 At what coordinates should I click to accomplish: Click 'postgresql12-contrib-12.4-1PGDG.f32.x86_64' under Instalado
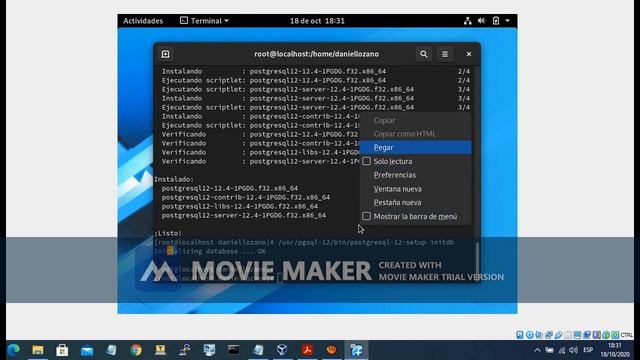246,197
